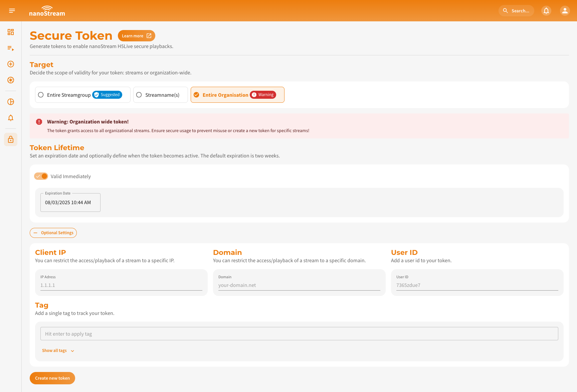Click the 'Warning: Organization wide token!' text
This screenshot has height=392, width=577.
tap(88, 122)
